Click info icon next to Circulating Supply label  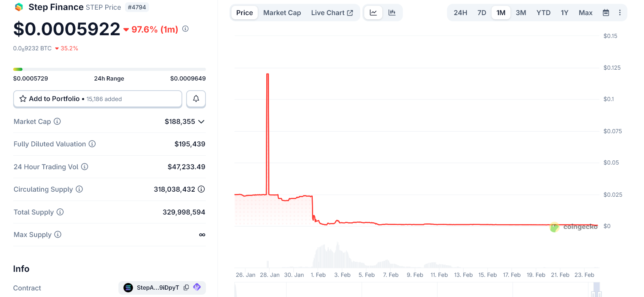[x=79, y=189]
